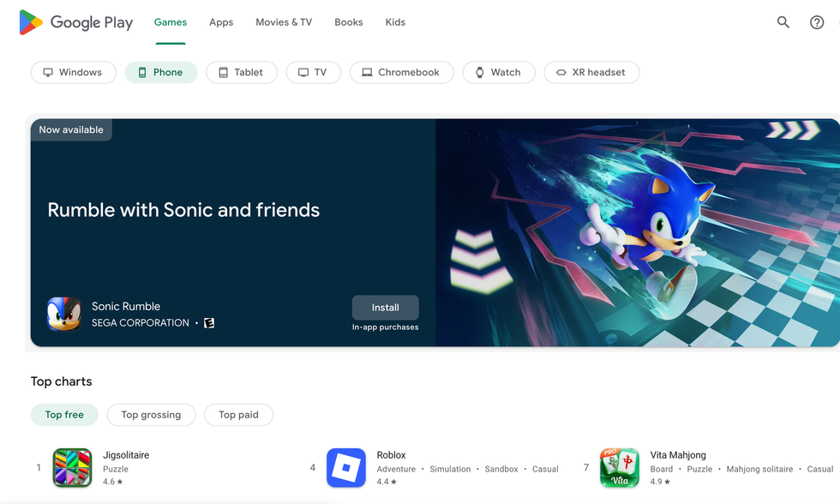This screenshot has width=840, height=504.
Task: Open the Vita Mahjong app icon
Action: point(620,468)
